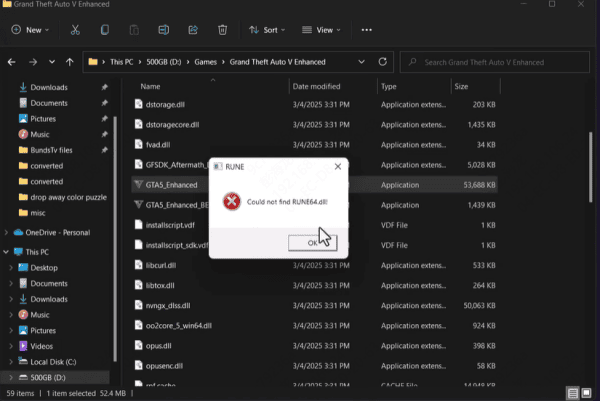Click the Rename icon in toolbar
The image size is (600, 401).
coord(164,31)
